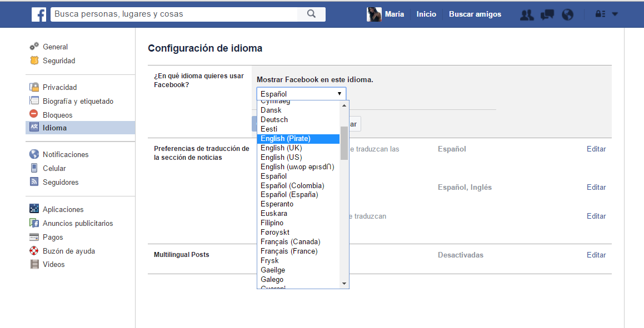Image resolution: width=644 pixels, height=328 pixels.
Task: Collapse the Español language dropdown
Action: click(301, 94)
